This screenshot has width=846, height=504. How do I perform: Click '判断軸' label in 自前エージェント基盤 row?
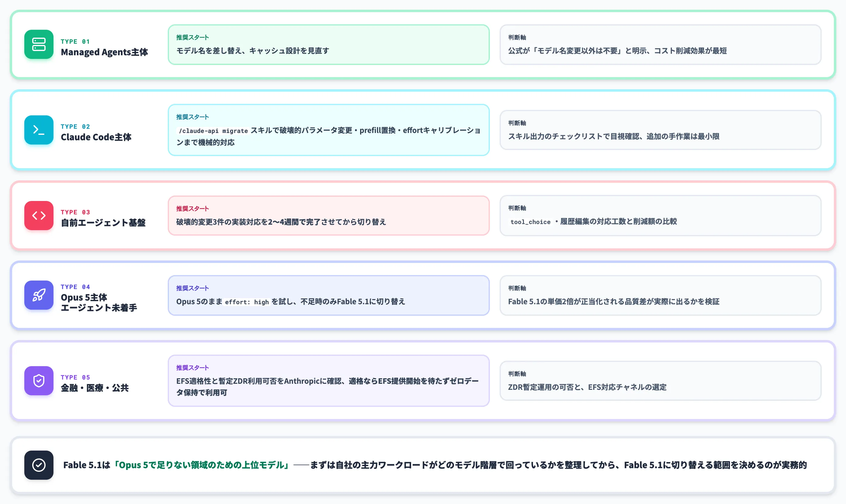[x=517, y=208]
